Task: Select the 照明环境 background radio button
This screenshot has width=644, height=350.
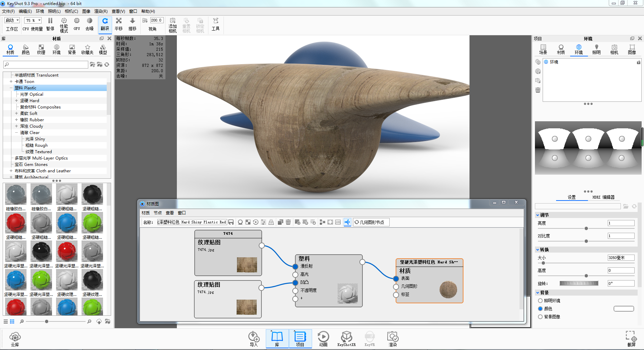Action: pyautogui.click(x=540, y=301)
